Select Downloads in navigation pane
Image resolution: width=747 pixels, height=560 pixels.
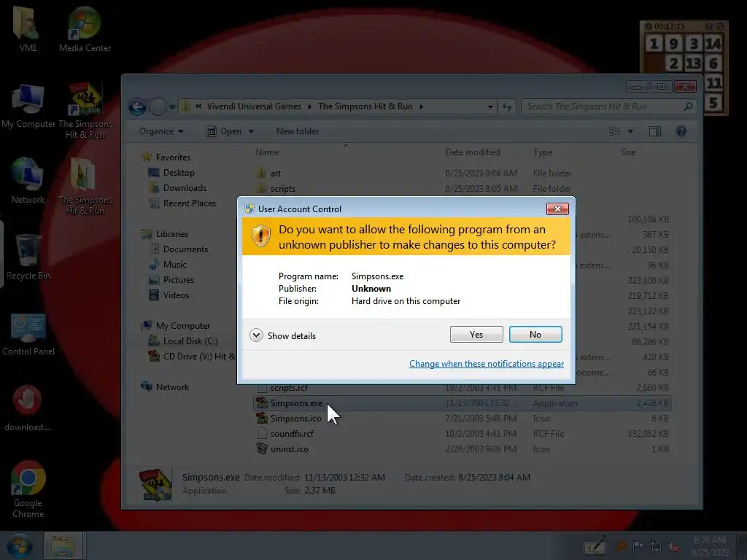tap(178, 187)
